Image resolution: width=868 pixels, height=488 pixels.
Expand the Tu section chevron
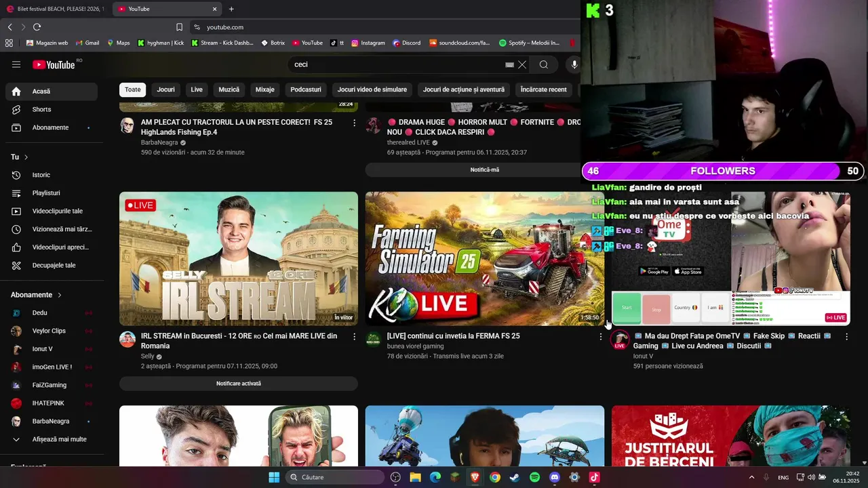26,157
